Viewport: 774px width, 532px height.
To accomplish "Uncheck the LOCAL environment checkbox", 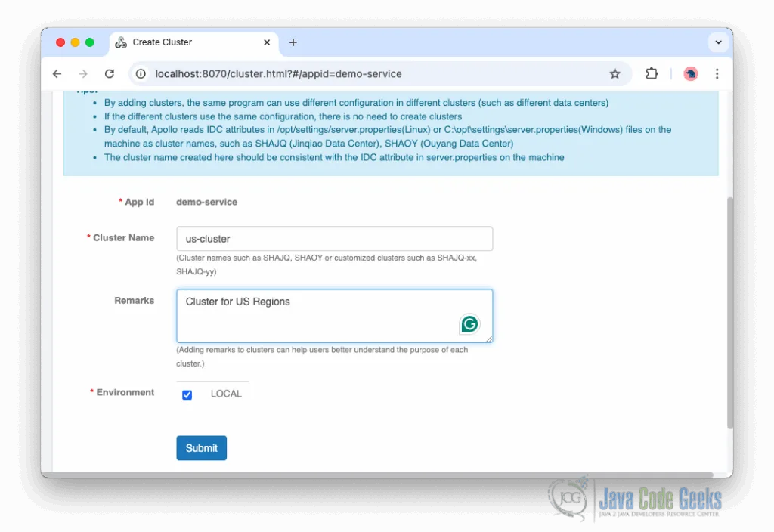I will tap(187, 394).
